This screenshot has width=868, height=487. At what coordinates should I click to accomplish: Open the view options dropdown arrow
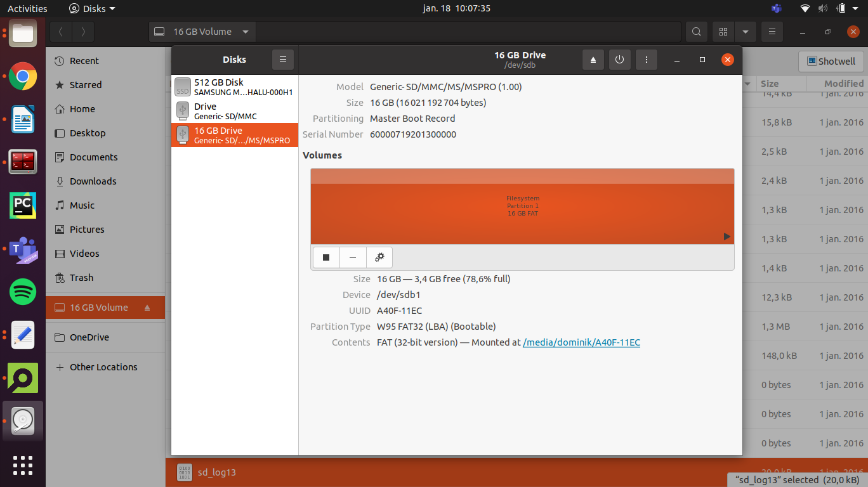pos(746,32)
